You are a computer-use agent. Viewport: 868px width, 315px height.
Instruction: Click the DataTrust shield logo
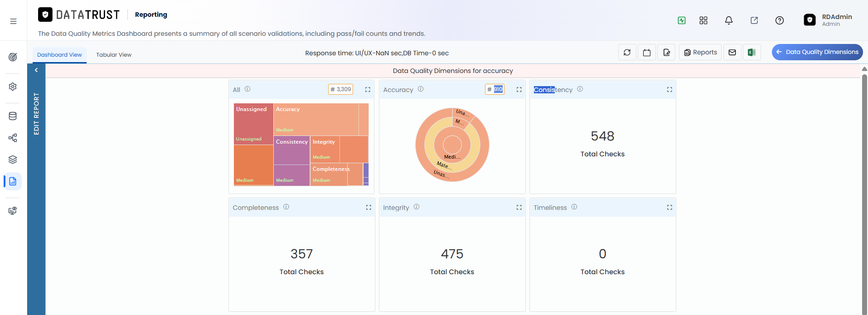pos(45,15)
